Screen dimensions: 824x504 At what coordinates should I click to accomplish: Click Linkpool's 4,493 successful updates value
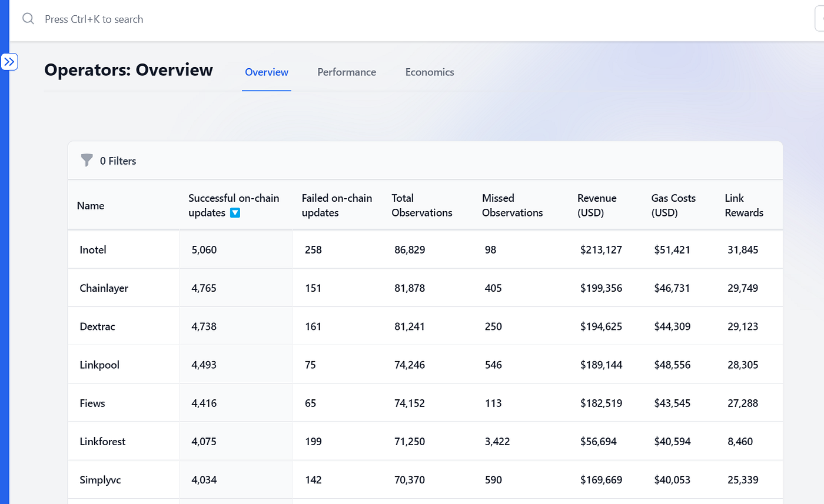[x=204, y=365]
